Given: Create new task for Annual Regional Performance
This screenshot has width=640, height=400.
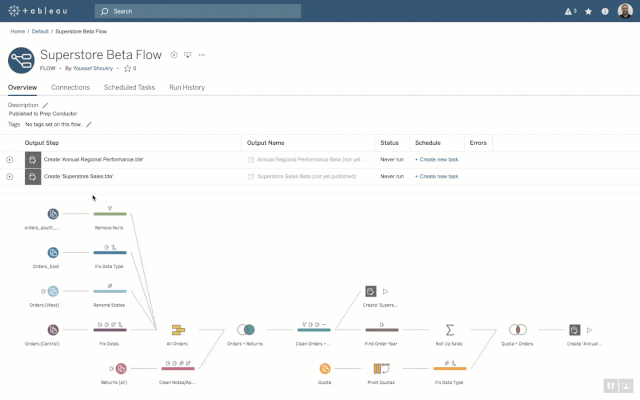Looking at the screenshot, I should tap(436, 160).
